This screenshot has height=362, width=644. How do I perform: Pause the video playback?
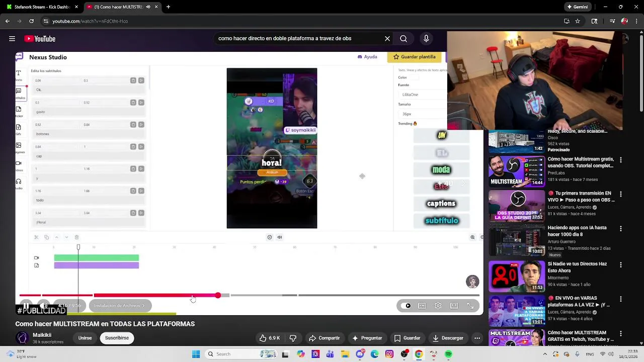(26, 306)
